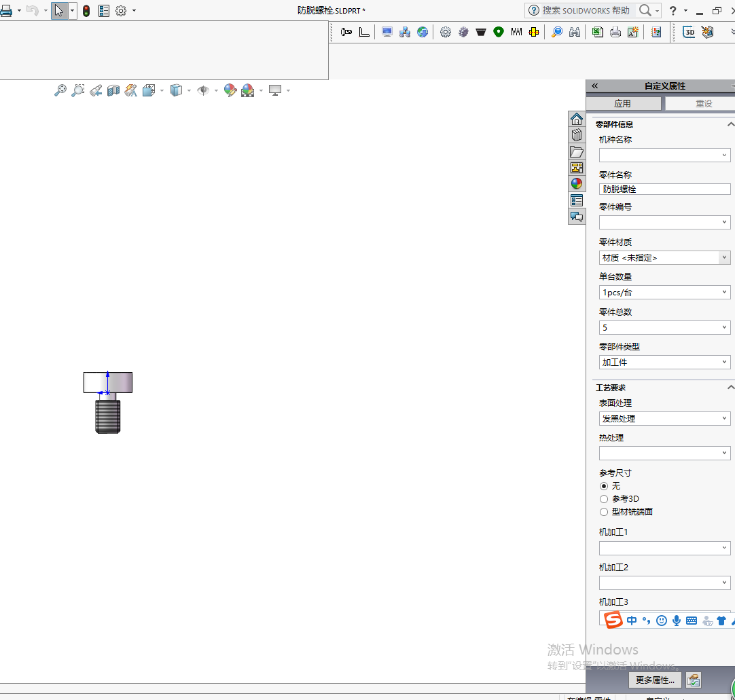Click the 更多属性... button
This screenshot has height=700, width=735.
coord(655,680)
